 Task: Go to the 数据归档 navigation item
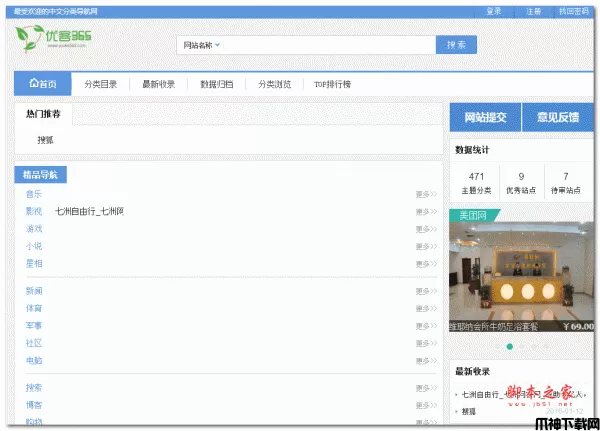[216, 84]
